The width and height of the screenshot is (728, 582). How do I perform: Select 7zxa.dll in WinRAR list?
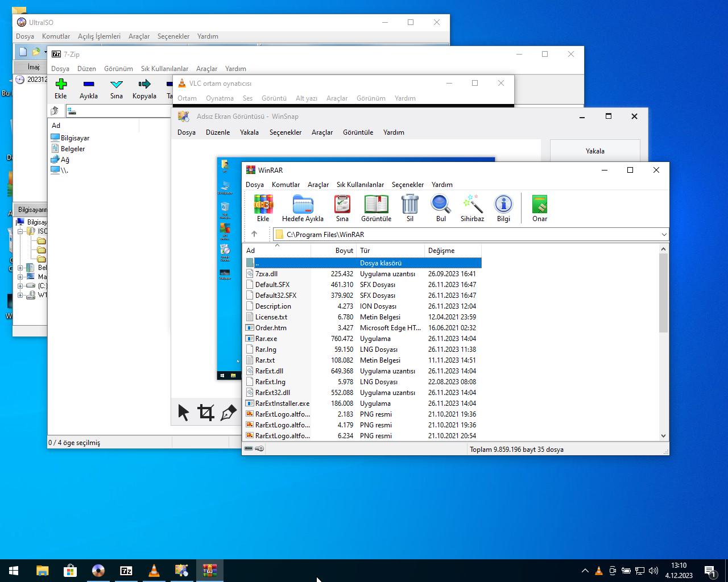[363, 274]
